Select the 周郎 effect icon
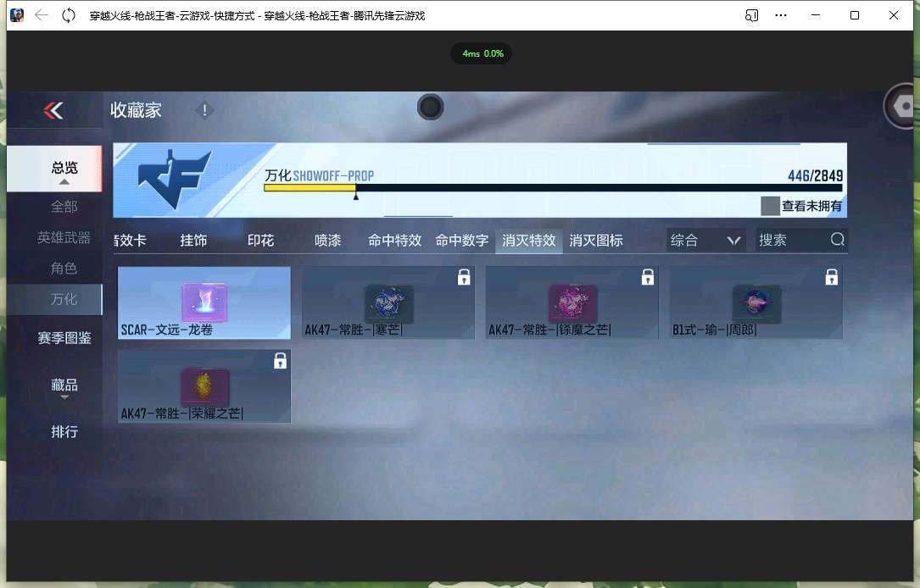Image resolution: width=920 pixels, height=588 pixels. pos(757,303)
